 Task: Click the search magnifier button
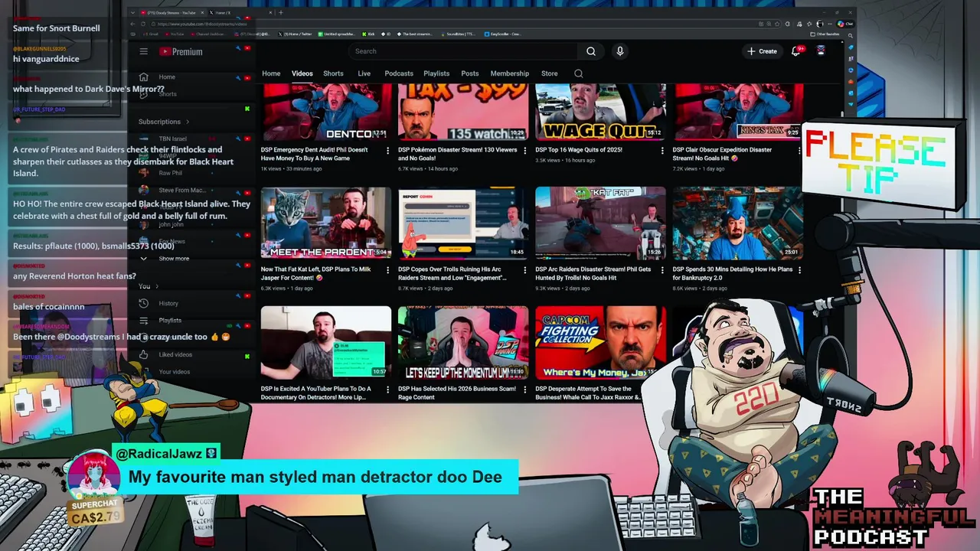(590, 51)
